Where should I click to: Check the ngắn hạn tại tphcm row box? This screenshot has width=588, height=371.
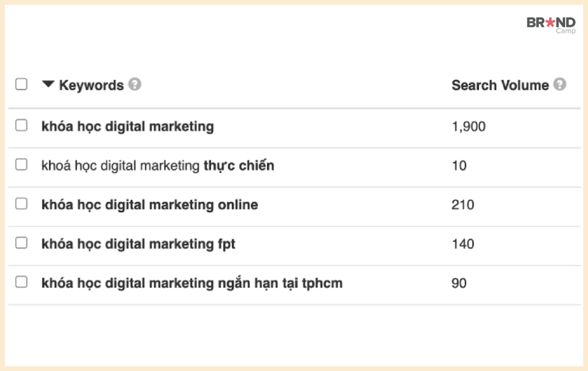[21, 282]
